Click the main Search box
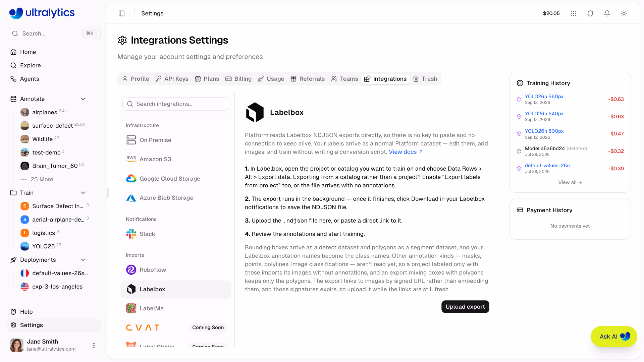The height and width of the screenshot is (362, 644). tap(54, 34)
